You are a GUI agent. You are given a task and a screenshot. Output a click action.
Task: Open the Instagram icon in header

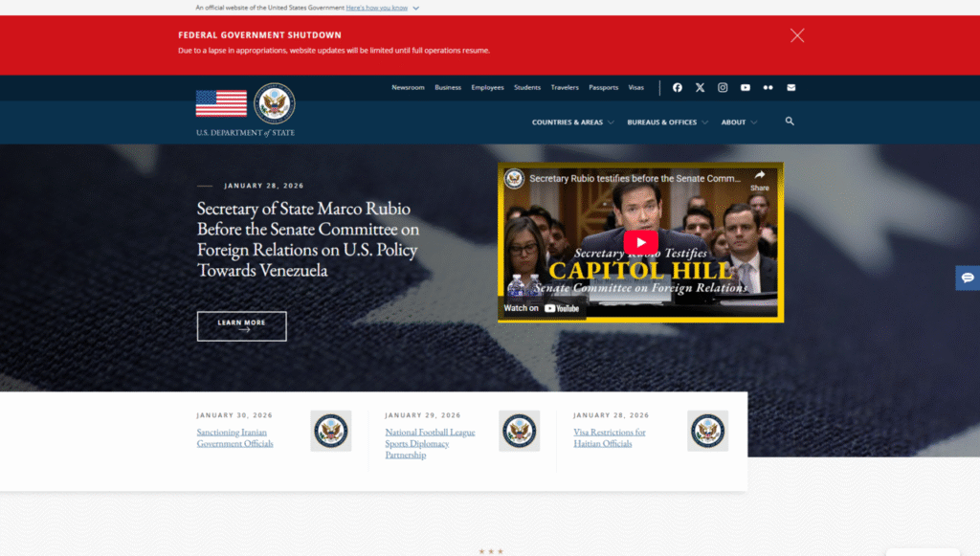point(723,87)
